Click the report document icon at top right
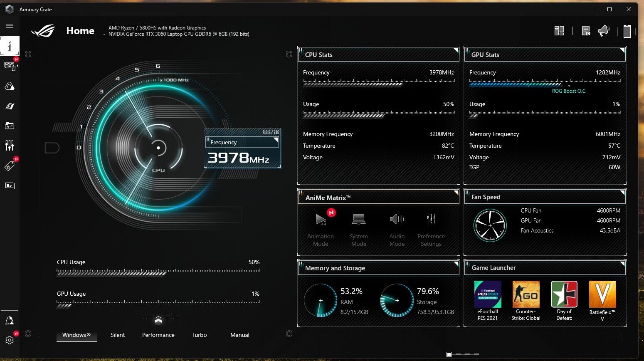The image size is (644, 361). pos(586,31)
